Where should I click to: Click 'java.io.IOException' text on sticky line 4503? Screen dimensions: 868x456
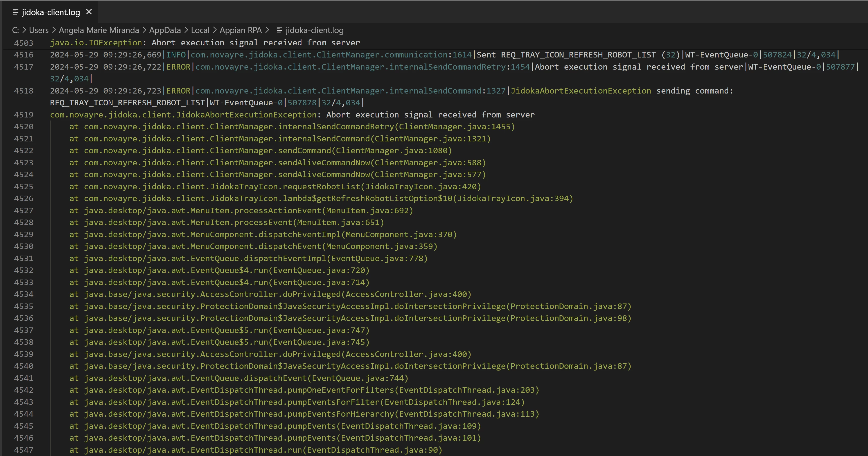(x=96, y=43)
